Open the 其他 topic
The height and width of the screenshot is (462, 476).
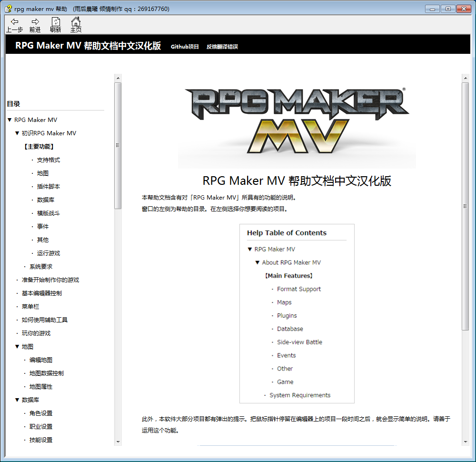pos(43,240)
